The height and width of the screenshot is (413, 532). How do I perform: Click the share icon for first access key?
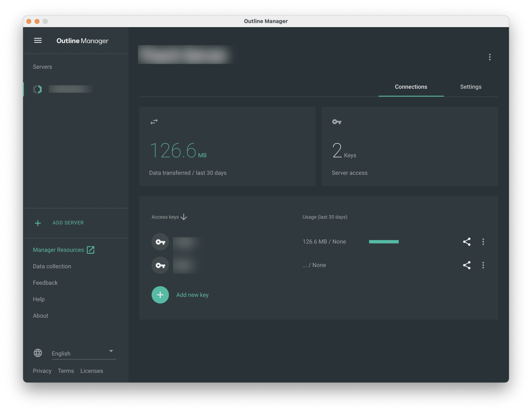pos(467,242)
